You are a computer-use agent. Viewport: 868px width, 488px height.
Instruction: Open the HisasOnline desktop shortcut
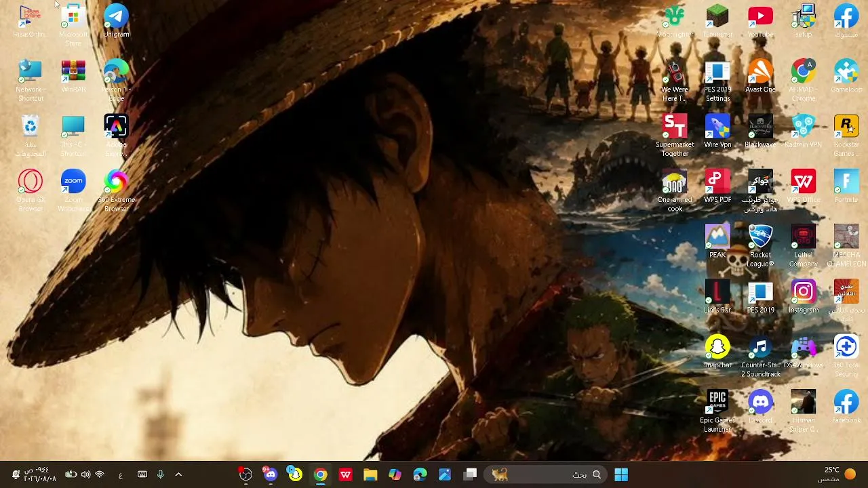30,21
